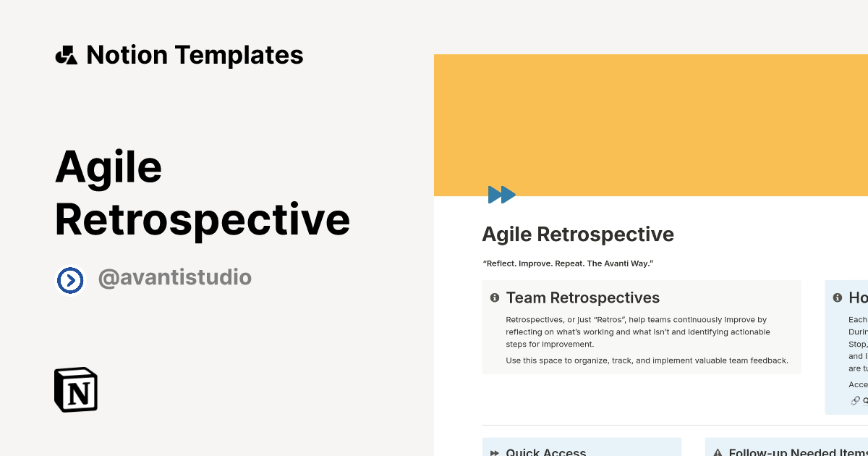Click the blue fast-forward page icon
868x456 pixels.
pos(502,194)
